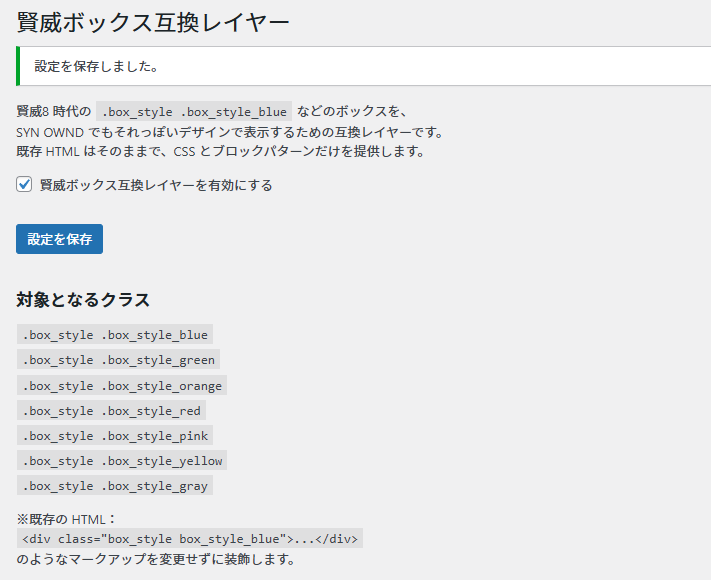Select the .box_style_red class code entry

[111, 410]
